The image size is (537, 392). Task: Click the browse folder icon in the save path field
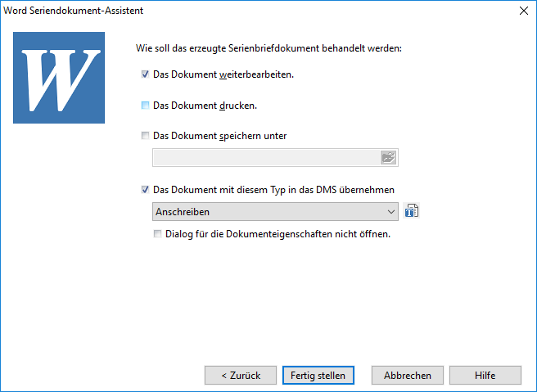tap(388, 158)
